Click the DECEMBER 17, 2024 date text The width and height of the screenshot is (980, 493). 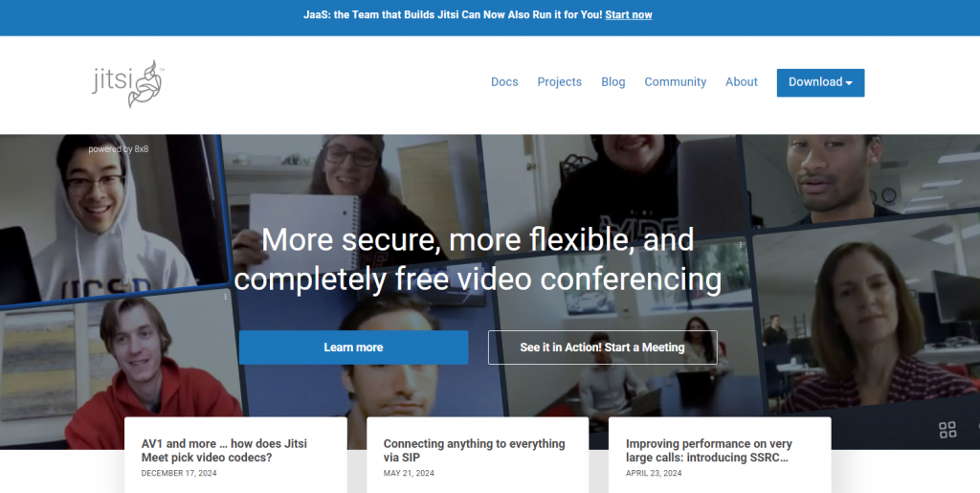179,473
